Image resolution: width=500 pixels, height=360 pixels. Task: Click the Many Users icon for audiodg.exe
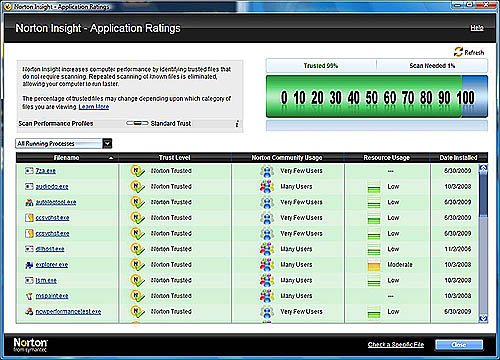click(x=267, y=187)
